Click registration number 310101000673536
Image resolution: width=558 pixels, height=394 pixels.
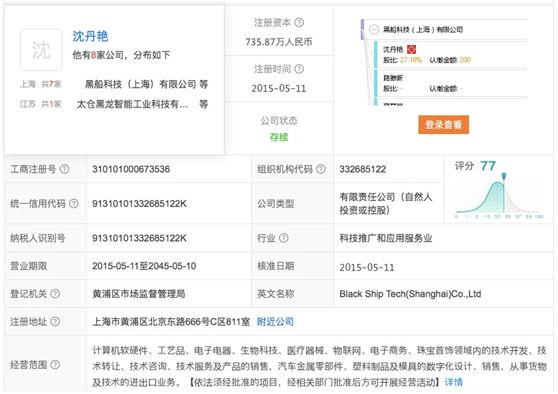(131, 169)
